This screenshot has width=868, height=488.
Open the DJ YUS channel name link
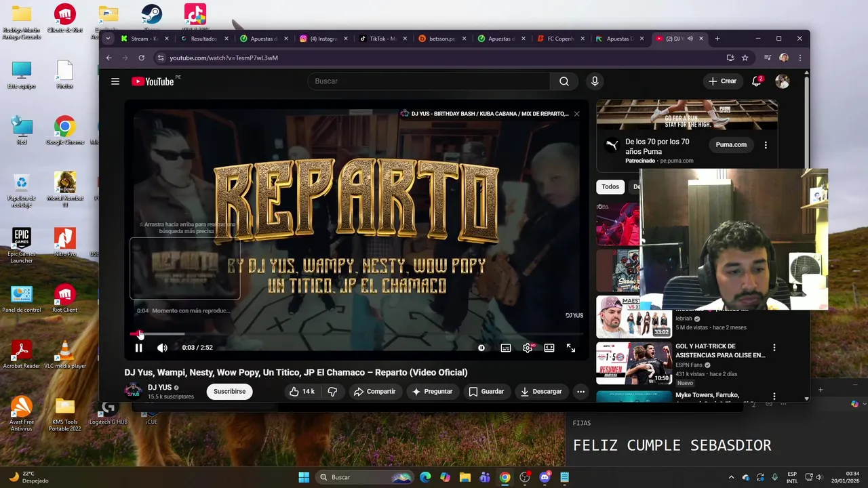160,388
